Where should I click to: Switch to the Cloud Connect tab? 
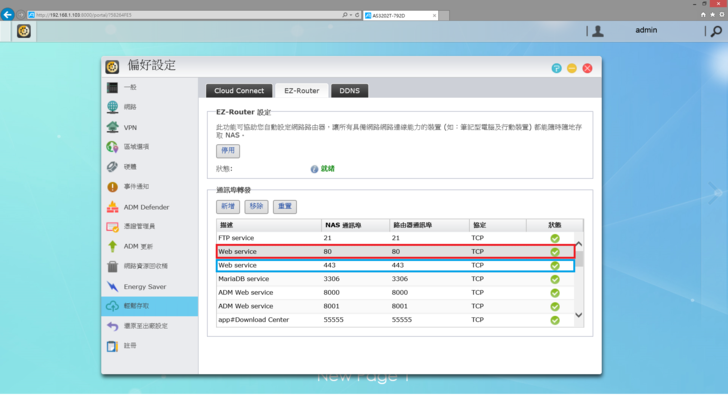coord(238,91)
